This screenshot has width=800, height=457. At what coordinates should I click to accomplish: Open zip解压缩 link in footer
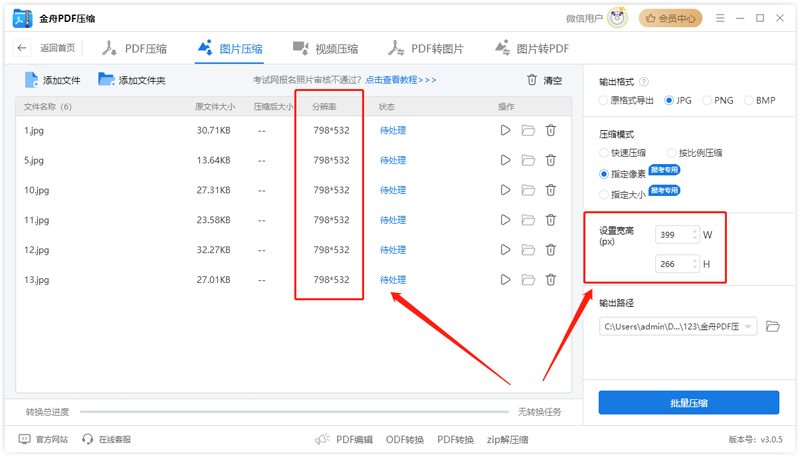coord(507,439)
